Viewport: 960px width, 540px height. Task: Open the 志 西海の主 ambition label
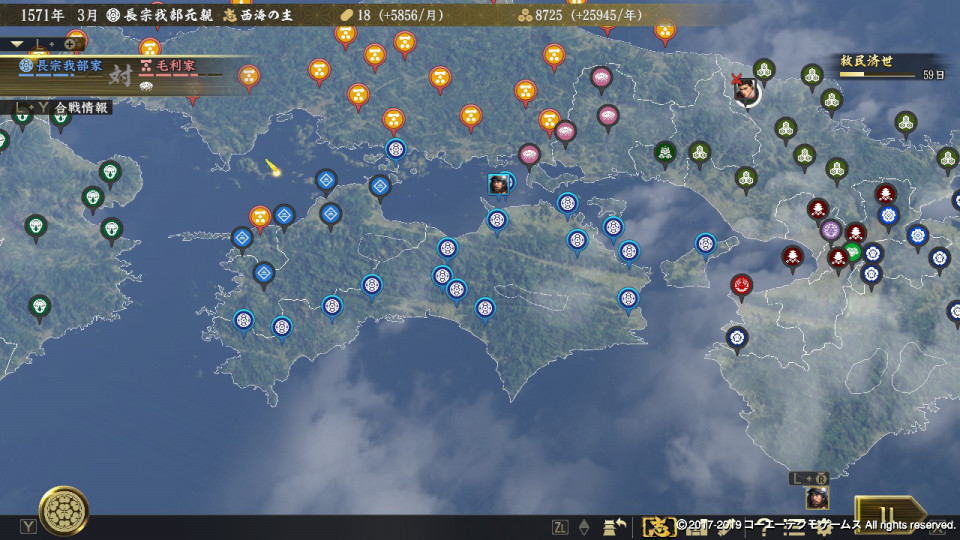coord(259,15)
